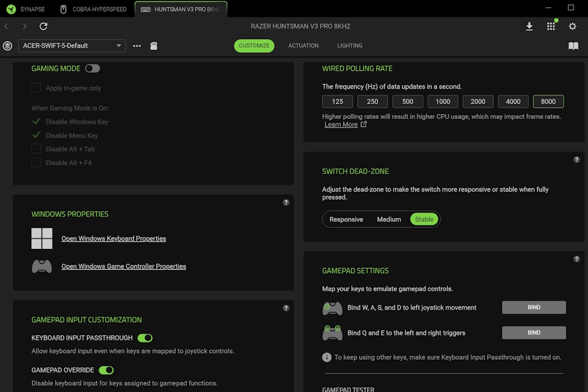Set polling rate to 250
Viewport: 588px width, 392px height.
pos(373,102)
